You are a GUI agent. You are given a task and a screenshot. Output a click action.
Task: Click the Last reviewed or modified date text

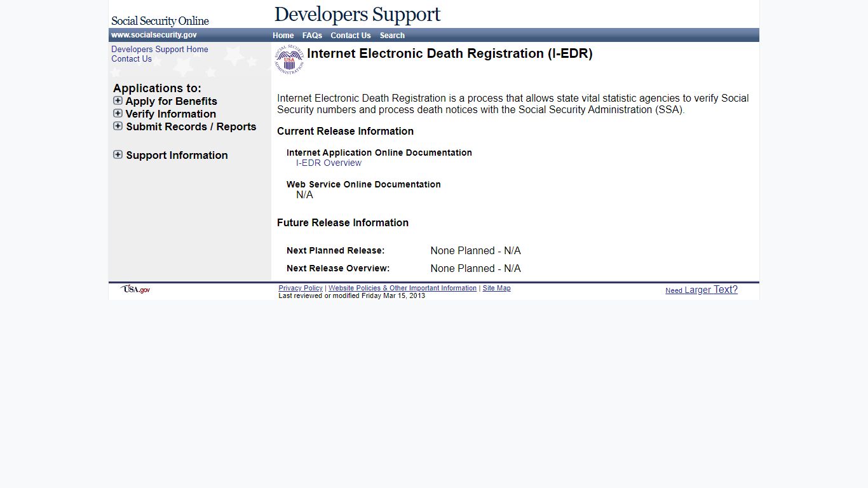pyautogui.click(x=352, y=296)
